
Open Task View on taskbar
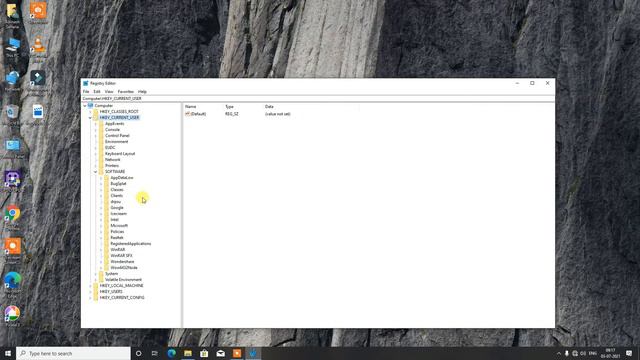pos(155,353)
